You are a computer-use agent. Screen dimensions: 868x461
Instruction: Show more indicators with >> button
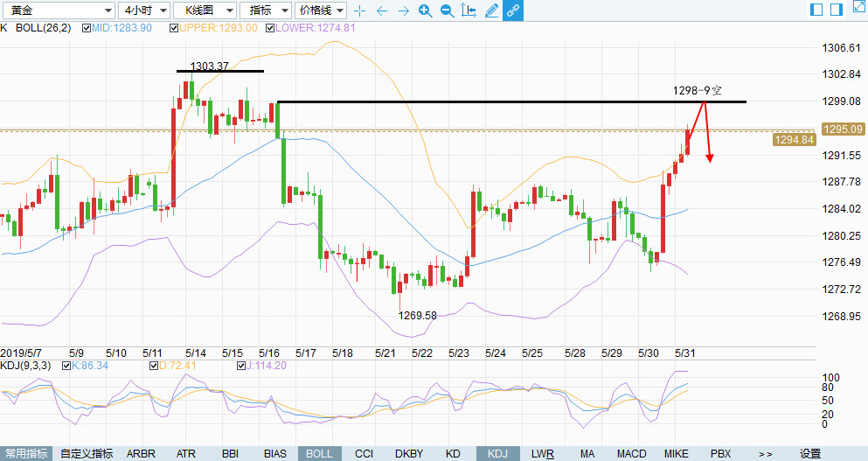point(765,453)
